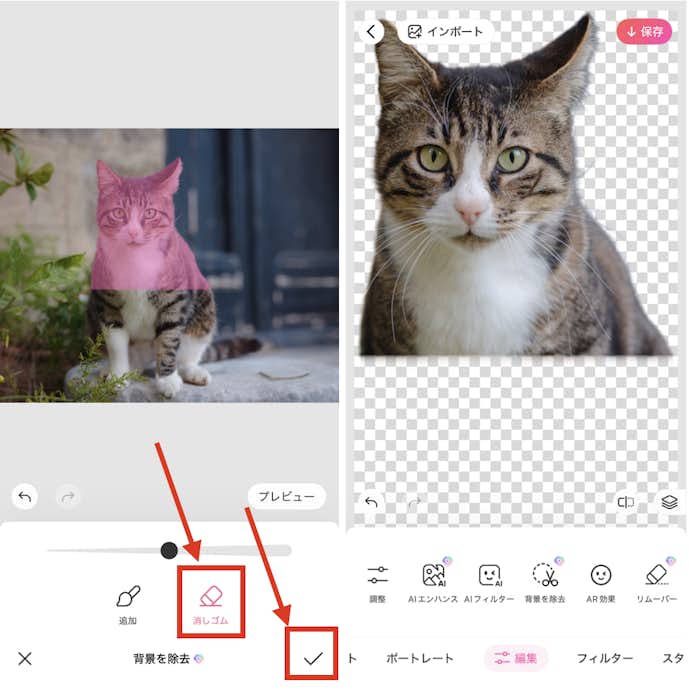689x693 pixels.
Task: Open the AIフィルター tool
Action: [x=489, y=583]
